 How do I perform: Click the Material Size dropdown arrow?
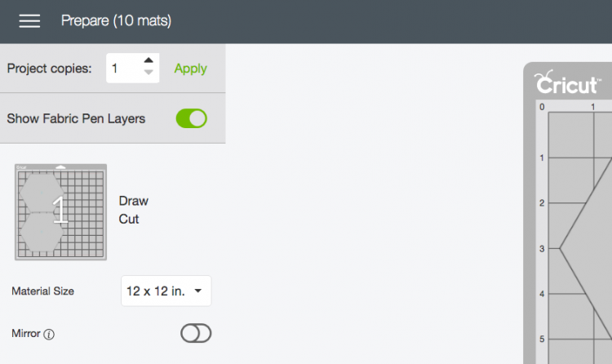(198, 291)
